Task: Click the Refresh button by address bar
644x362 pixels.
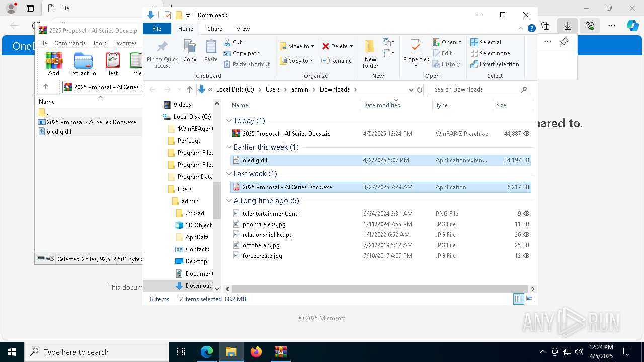Action: tap(420, 89)
